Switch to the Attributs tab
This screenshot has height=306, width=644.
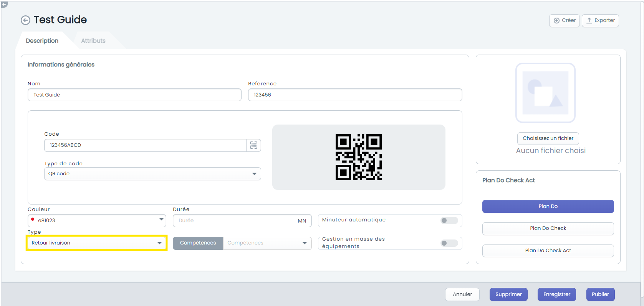click(93, 41)
